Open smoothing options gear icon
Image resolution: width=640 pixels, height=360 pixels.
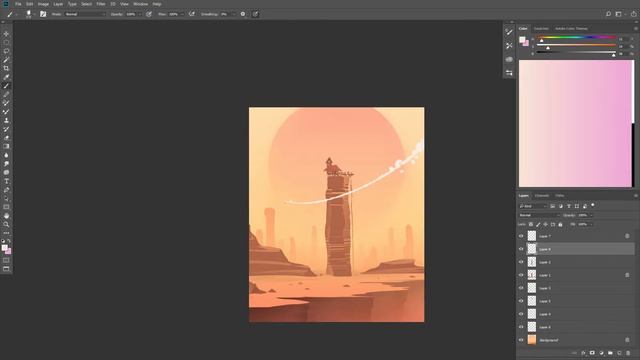click(243, 14)
